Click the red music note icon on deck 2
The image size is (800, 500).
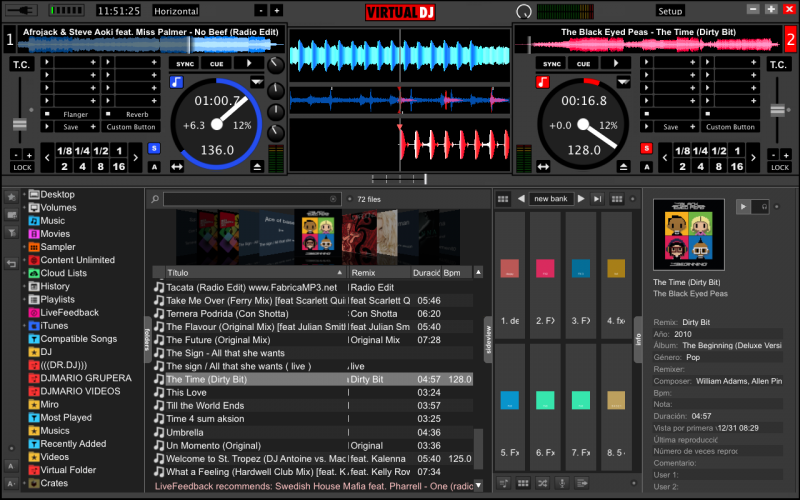(x=543, y=81)
